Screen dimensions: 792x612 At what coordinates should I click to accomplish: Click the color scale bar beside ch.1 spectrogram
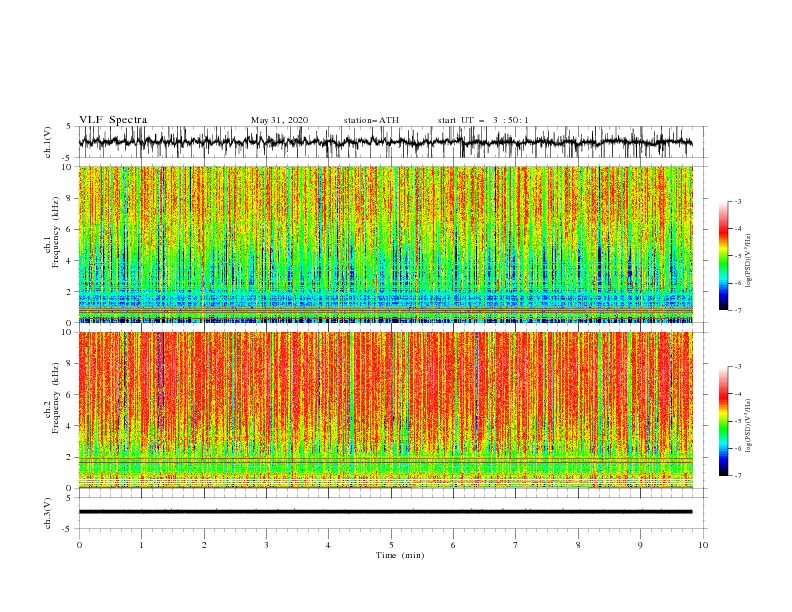point(723,255)
